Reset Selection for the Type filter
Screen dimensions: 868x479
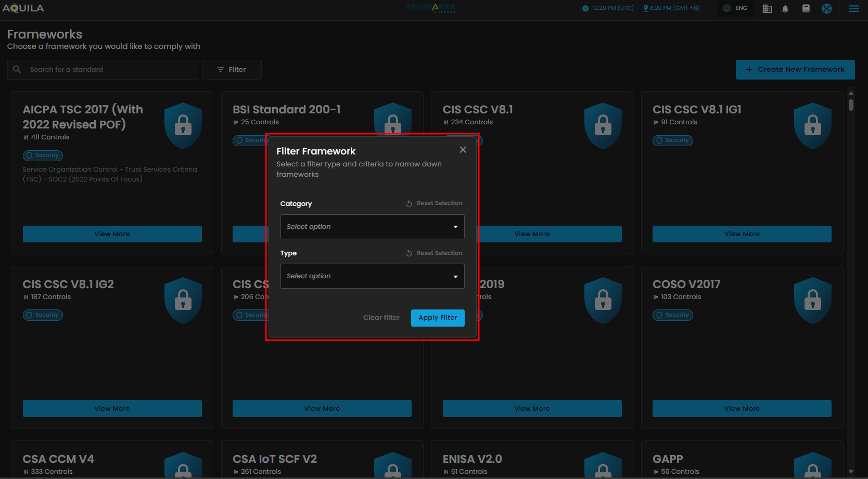pos(435,253)
